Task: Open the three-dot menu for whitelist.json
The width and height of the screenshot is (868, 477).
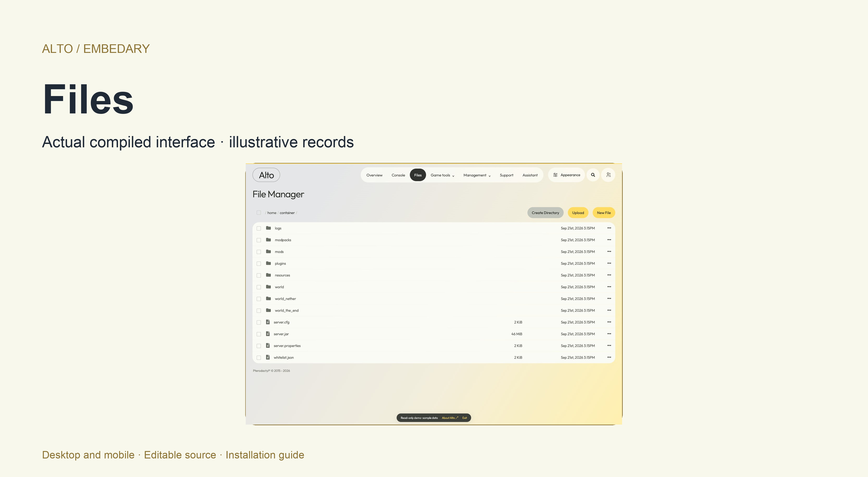Action: tap(609, 357)
